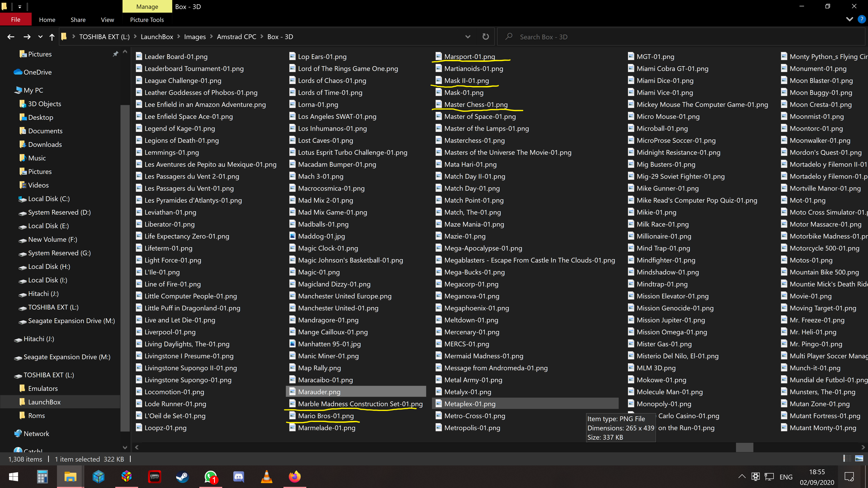Select the Manhatten 95-01.jpg file icon
This screenshot has width=868, height=488.
coord(292,343)
